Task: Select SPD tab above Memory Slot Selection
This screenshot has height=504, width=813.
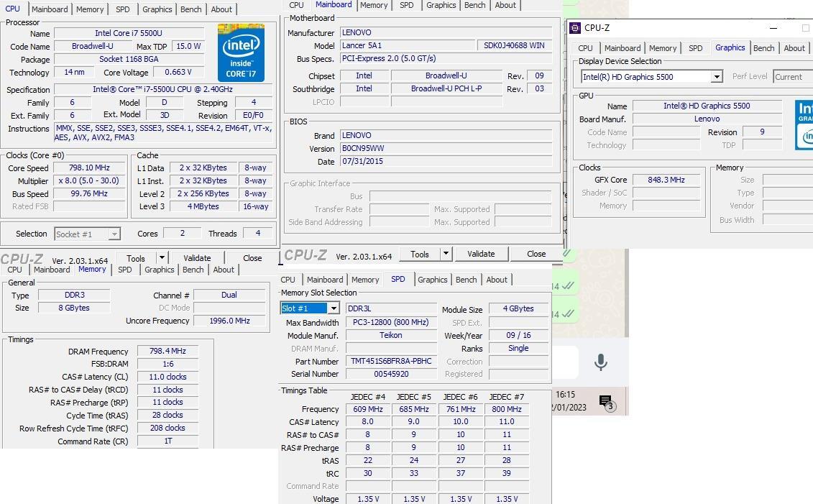Action: click(398, 279)
